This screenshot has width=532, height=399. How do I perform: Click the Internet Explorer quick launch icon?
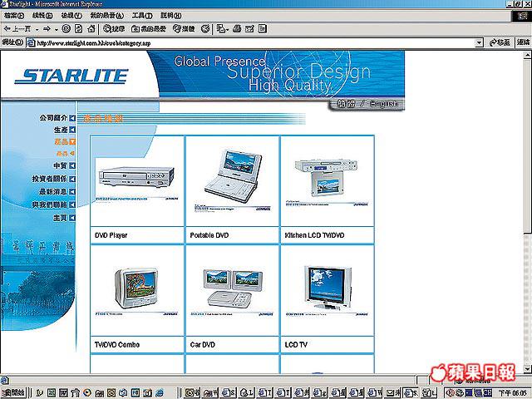[x=160, y=392]
